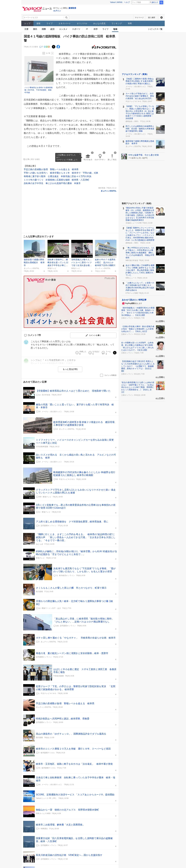Open article ドラッグストアで万引きし店長ら2人

click(x=76, y=491)
